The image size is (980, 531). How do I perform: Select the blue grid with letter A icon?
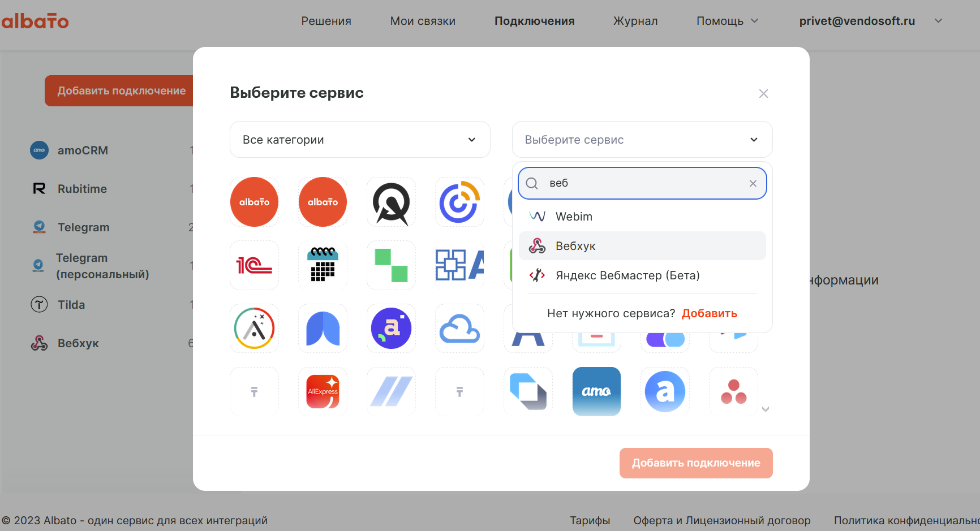tap(459, 265)
